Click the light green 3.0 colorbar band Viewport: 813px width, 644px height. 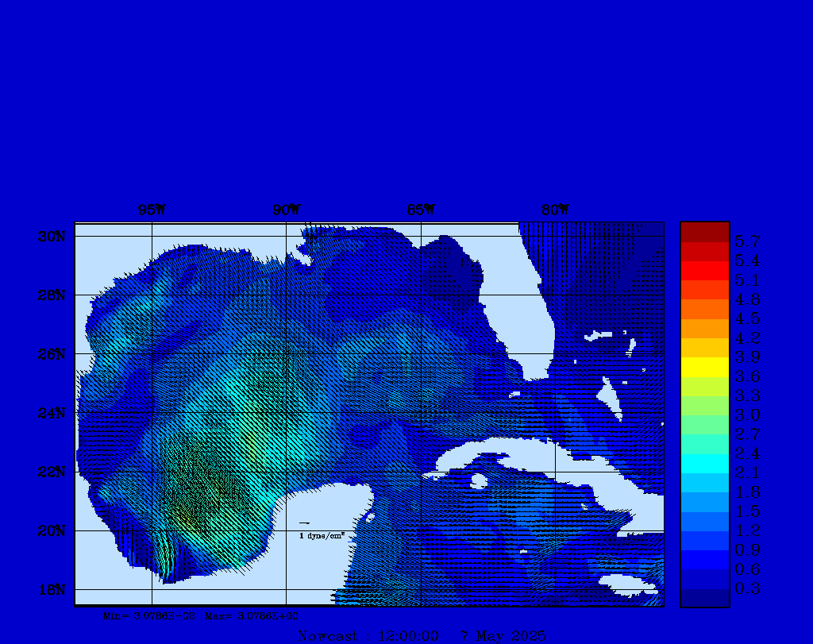(x=704, y=406)
